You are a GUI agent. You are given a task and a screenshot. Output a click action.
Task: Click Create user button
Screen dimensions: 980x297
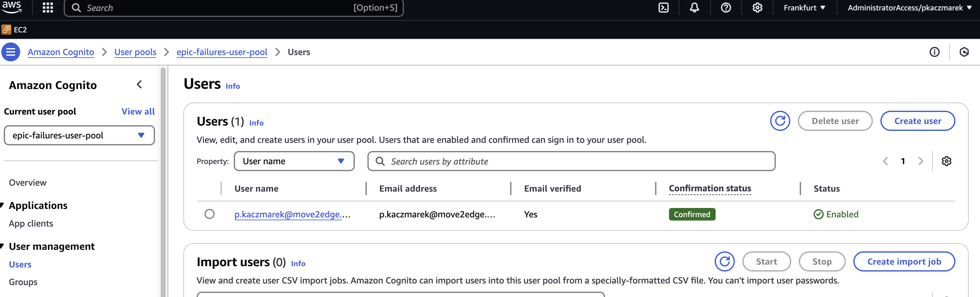918,121
